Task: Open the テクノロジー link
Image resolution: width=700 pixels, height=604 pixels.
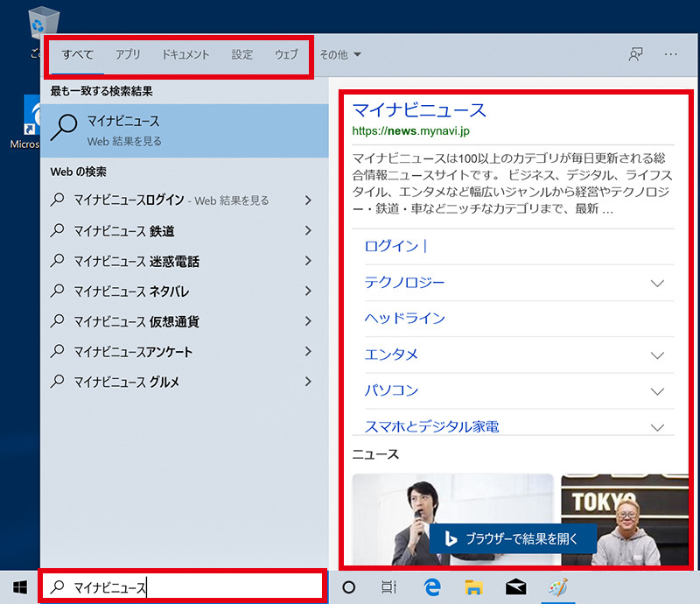Action: (404, 283)
